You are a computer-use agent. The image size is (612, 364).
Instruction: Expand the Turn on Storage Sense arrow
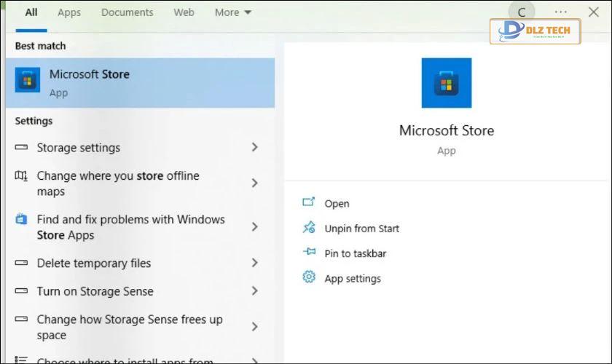pos(255,290)
